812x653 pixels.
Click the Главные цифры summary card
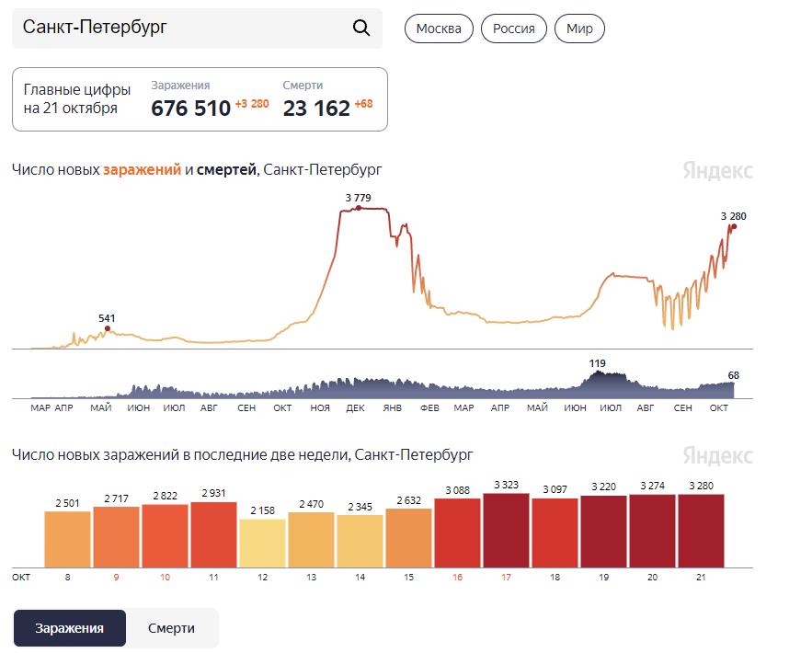[x=200, y=99]
